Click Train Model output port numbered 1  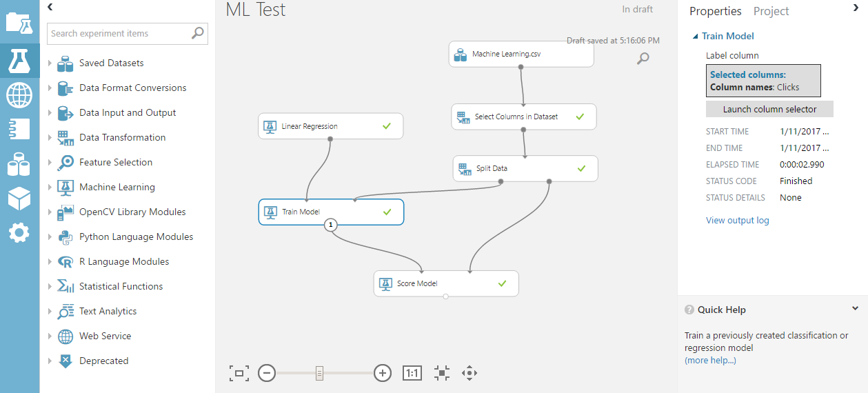click(x=331, y=224)
